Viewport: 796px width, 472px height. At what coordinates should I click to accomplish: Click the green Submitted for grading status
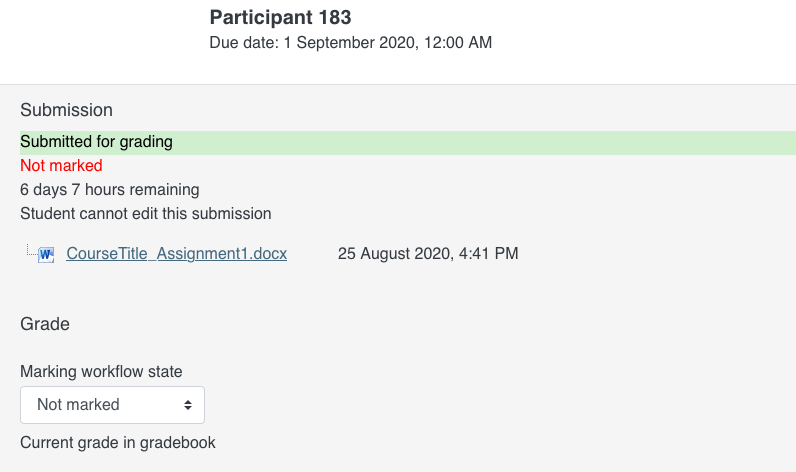[96, 142]
